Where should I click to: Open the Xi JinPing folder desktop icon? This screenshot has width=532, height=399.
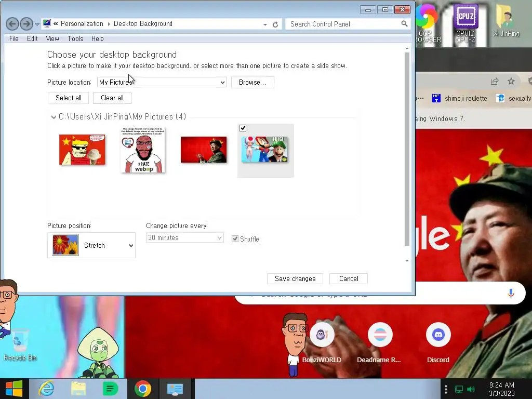pyautogui.click(x=506, y=20)
